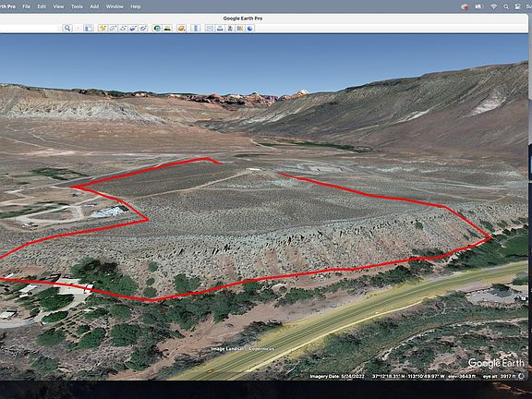Select the Add Path tool
This screenshot has width=532, height=399.
coord(123,28)
